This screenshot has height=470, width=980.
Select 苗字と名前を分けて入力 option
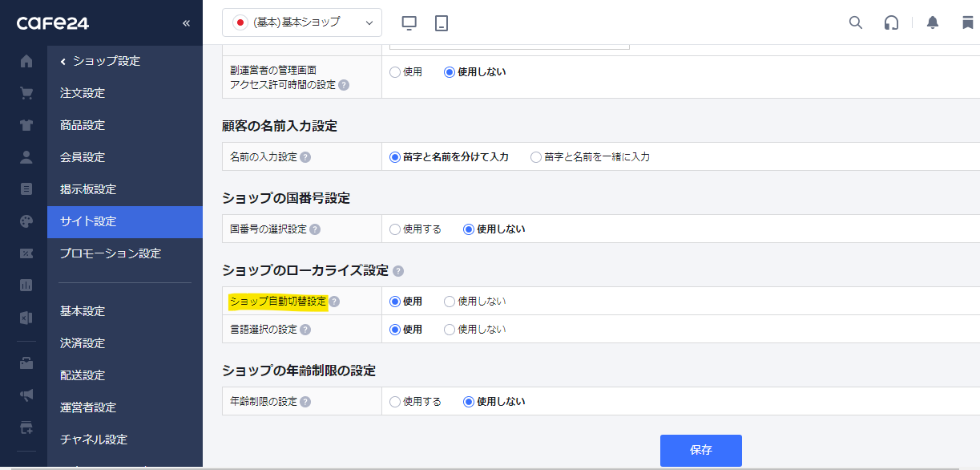395,157
